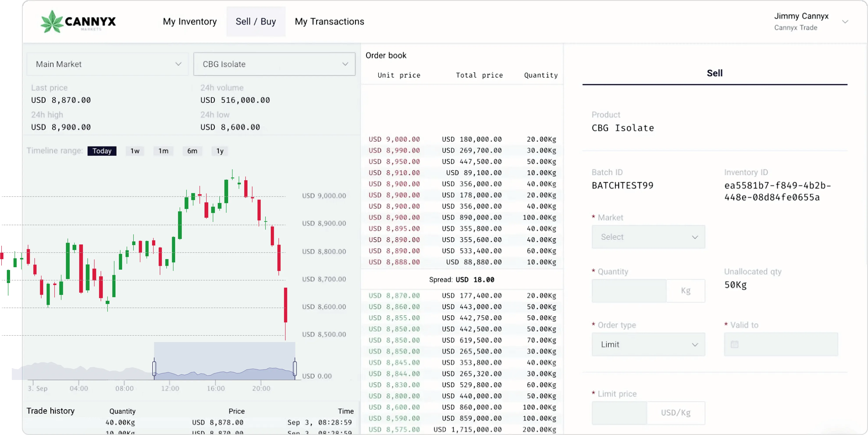Open the Jimmy Cannyx account menu chevron
Viewport: 868px width, 435px height.
pyautogui.click(x=845, y=21)
